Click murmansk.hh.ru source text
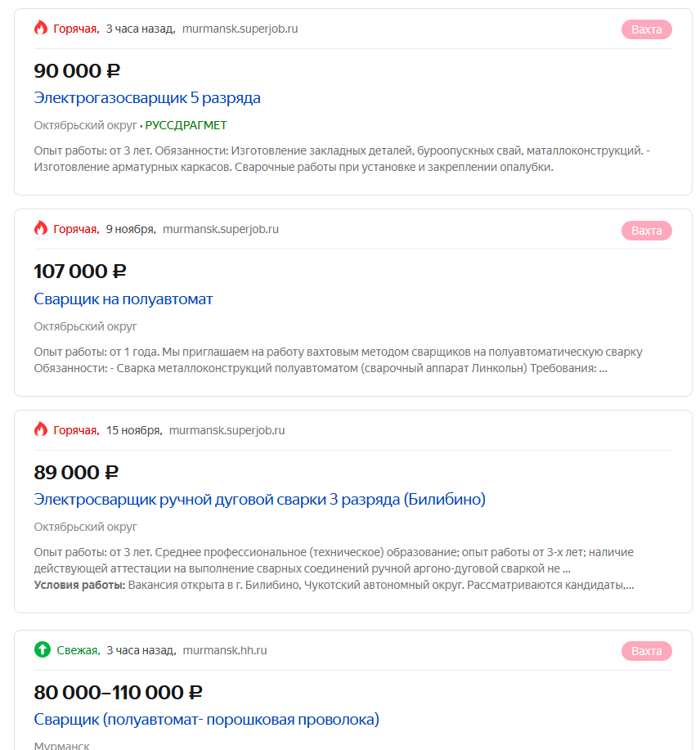Viewport: 700px width, 750px height. (225, 650)
